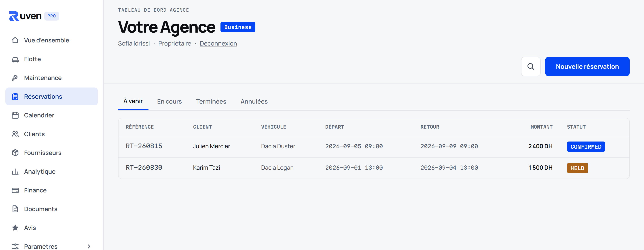The width and height of the screenshot is (644, 250).
Task: Click the Ruven logo
Action: click(25, 16)
